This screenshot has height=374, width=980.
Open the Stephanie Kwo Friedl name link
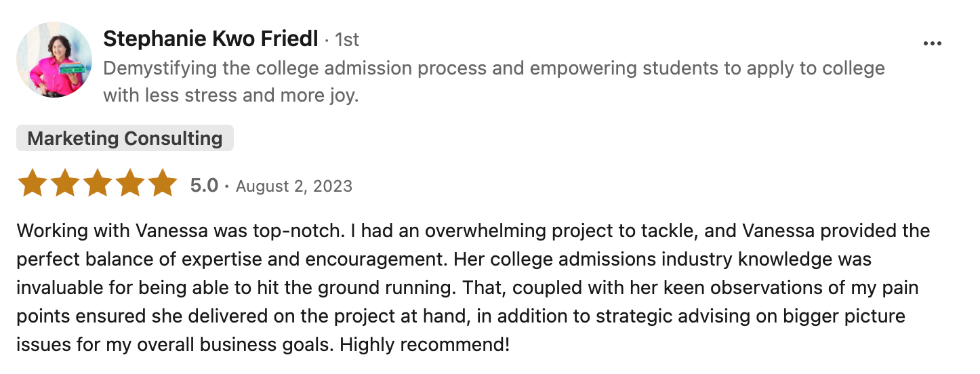[x=211, y=39]
